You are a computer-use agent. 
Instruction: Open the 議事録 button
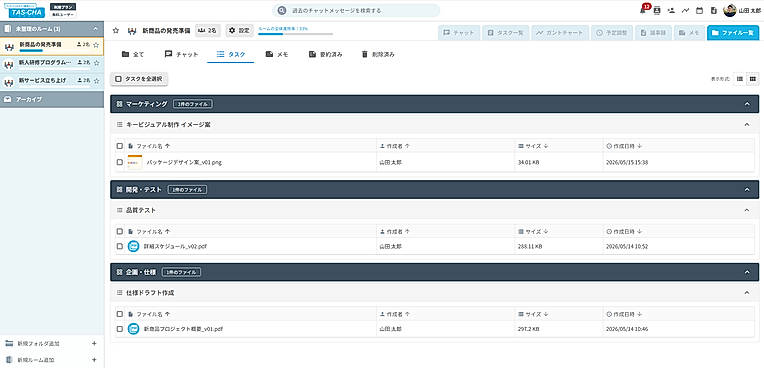653,33
